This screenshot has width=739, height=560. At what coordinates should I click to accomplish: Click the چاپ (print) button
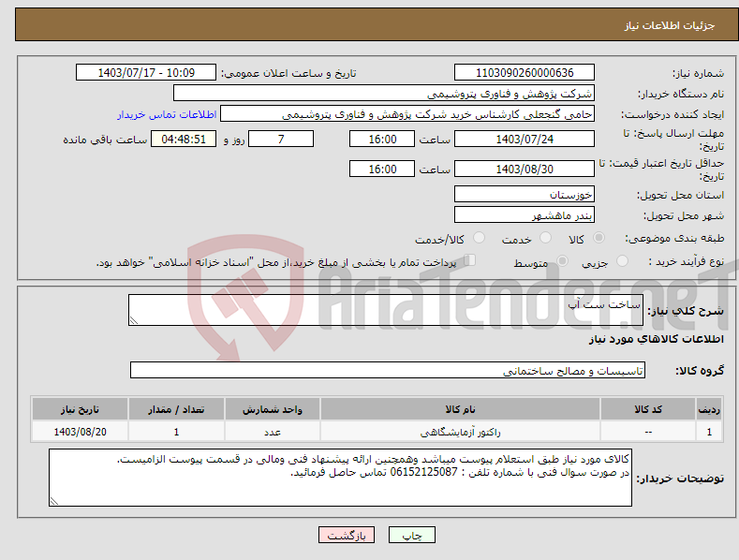411,535
